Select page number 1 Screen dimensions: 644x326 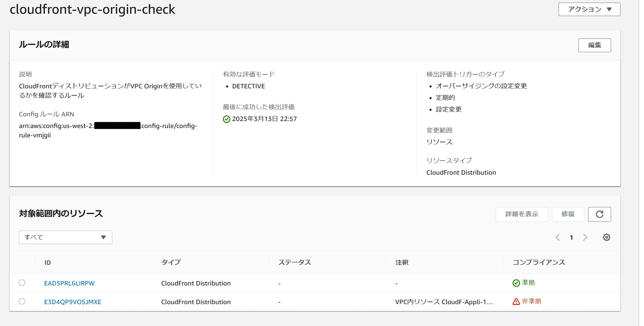point(571,237)
